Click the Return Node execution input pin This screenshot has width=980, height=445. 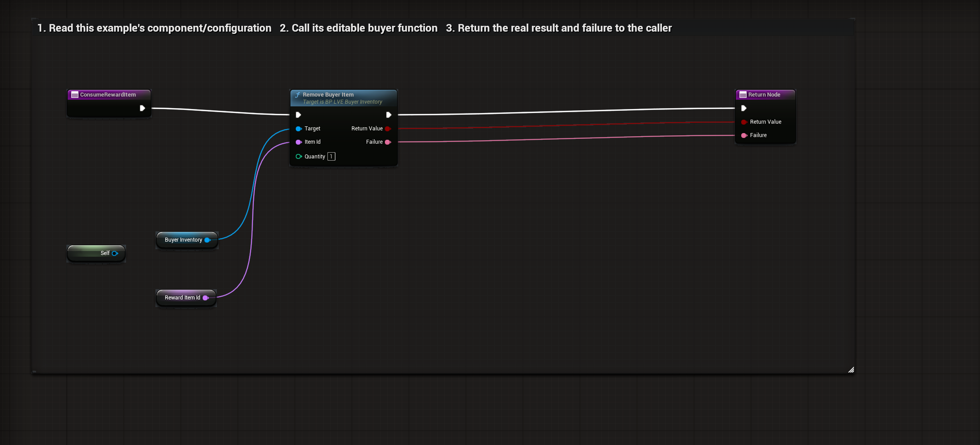coord(744,108)
